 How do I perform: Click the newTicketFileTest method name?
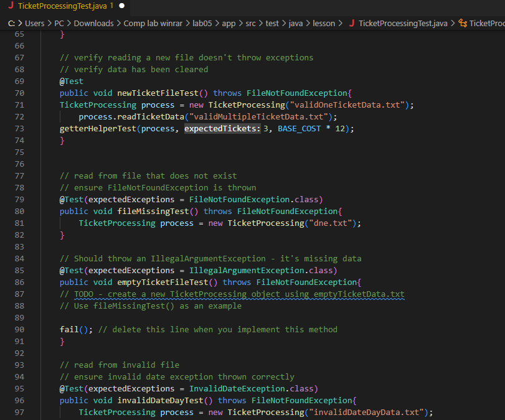click(158, 93)
